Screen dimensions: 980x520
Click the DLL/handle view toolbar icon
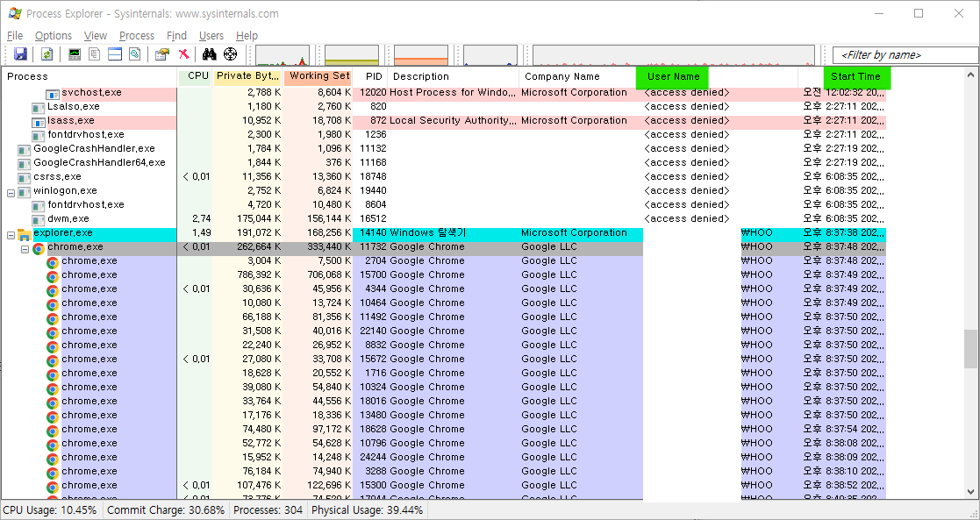pyautogui.click(x=134, y=54)
